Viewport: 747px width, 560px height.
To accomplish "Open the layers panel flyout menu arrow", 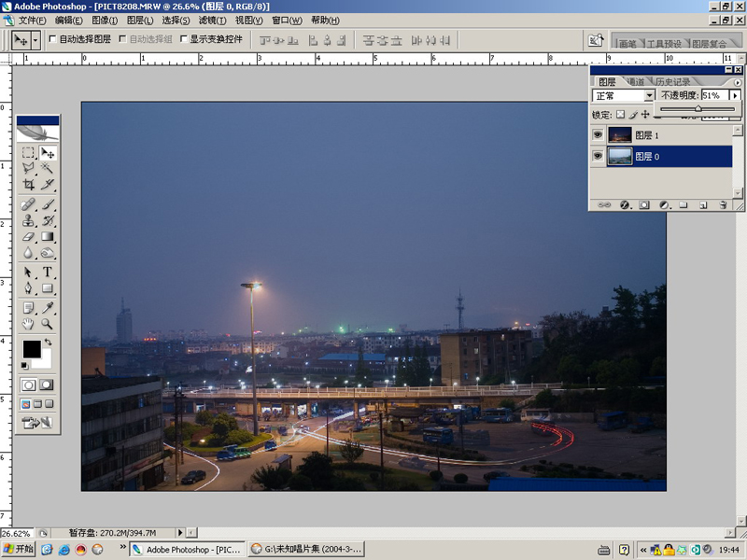I will (738, 82).
